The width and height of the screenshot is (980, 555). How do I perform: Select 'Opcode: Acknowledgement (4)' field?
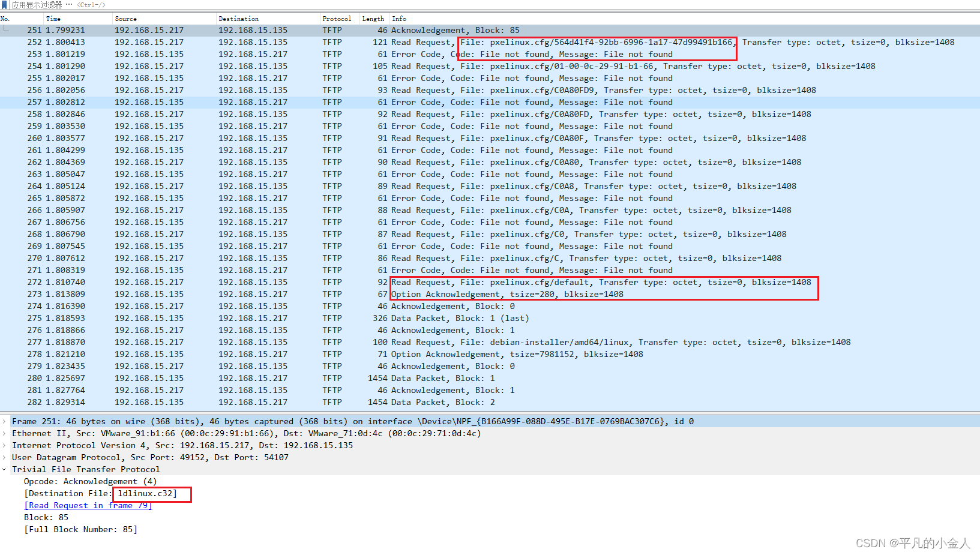pyautogui.click(x=90, y=481)
